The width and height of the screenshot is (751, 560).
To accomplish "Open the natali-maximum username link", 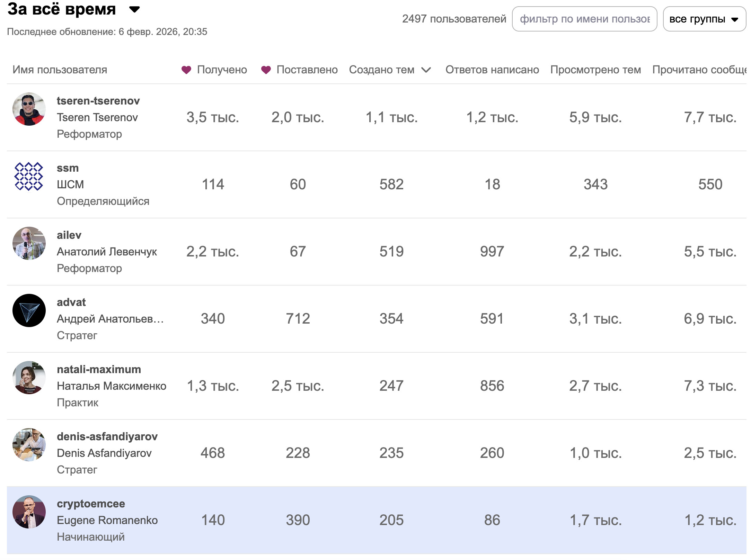I will [x=99, y=369].
